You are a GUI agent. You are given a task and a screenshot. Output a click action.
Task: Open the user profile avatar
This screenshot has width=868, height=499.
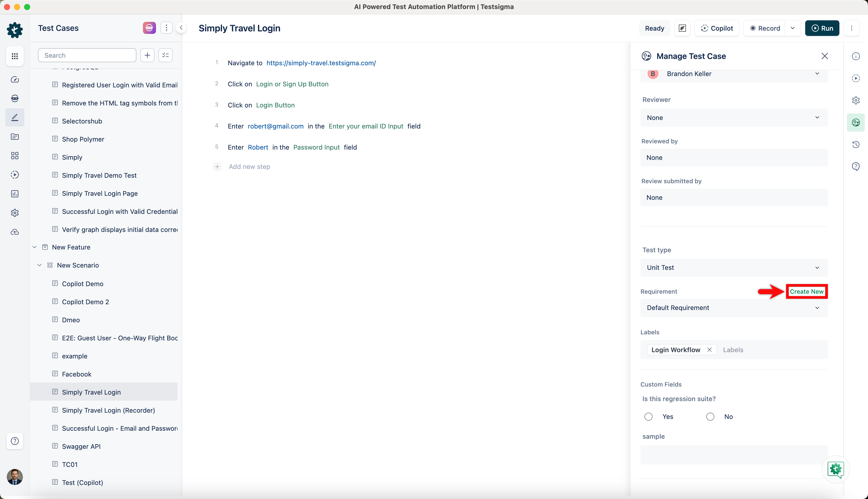[15, 477]
